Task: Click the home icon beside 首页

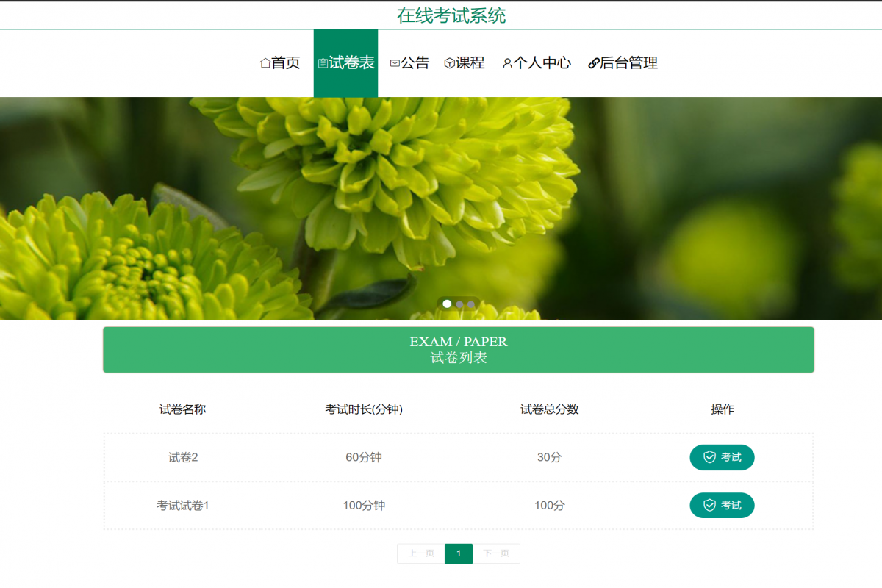Action: click(265, 62)
